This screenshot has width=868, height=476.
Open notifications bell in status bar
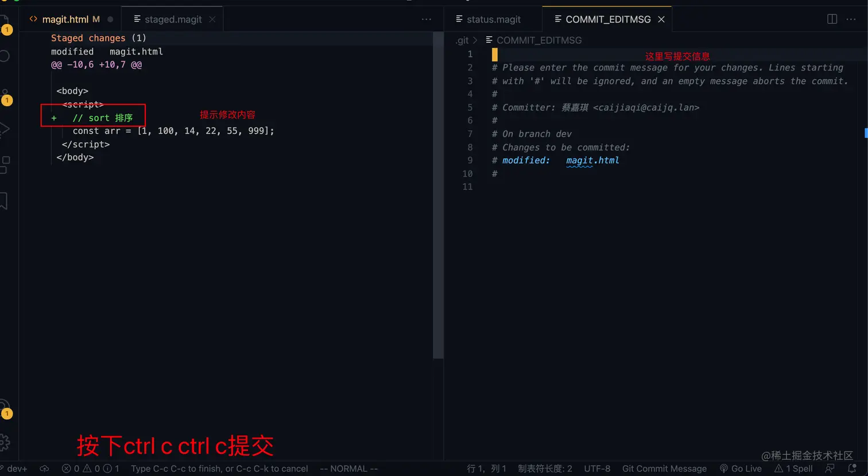[852, 469]
